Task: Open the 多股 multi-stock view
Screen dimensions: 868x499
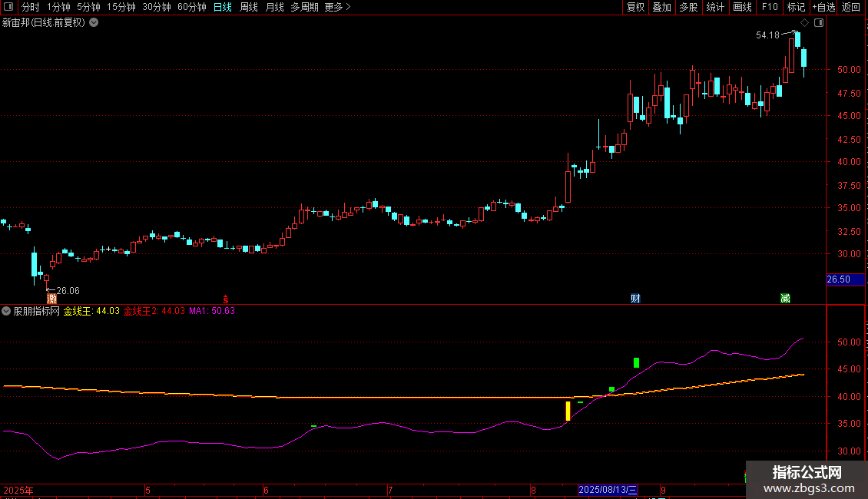Action: tap(688, 7)
